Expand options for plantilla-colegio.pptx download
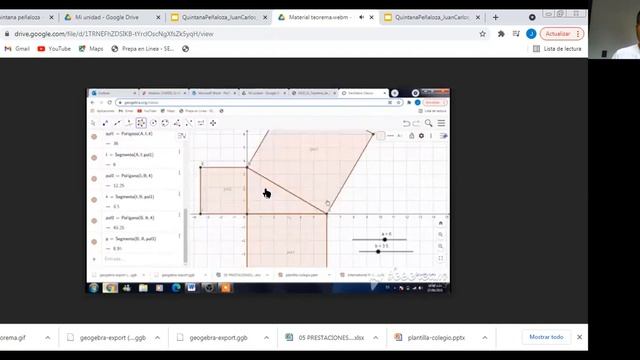This screenshot has width=640, height=360. tap(484, 338)
